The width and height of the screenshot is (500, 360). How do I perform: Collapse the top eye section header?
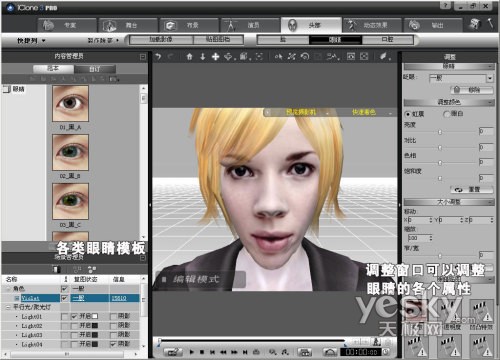pyautogui.click(x=448, y=66)
